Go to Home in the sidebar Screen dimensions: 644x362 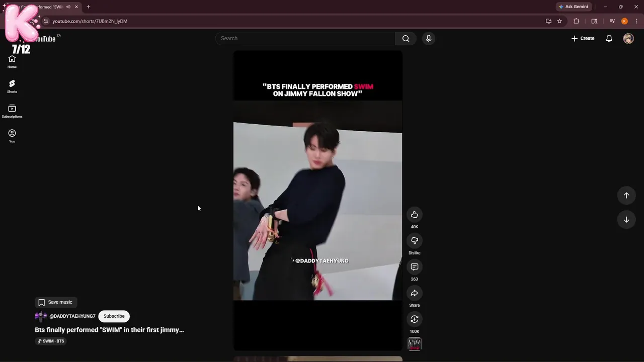[x=12, y=62]
